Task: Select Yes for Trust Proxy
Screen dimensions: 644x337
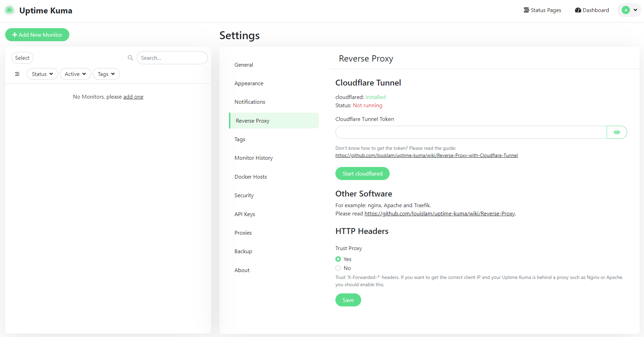Action: click(x=338, y=259)
